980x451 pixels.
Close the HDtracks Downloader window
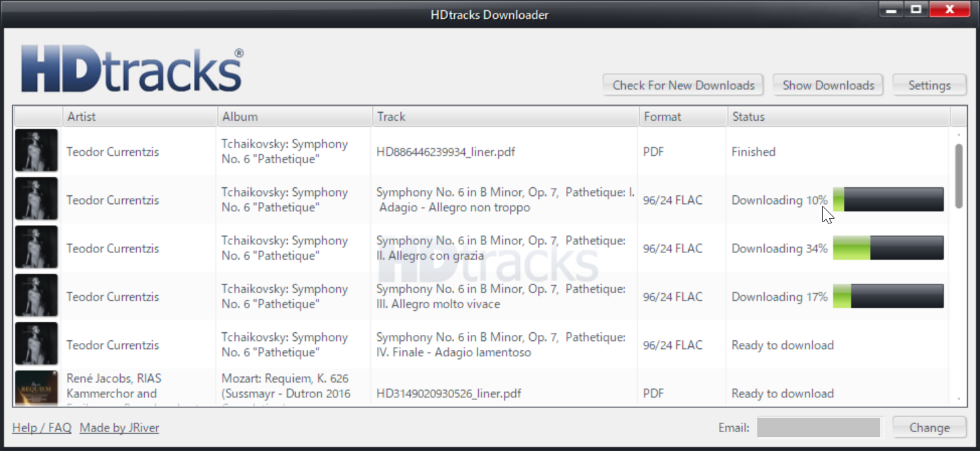tap(950, 9)
